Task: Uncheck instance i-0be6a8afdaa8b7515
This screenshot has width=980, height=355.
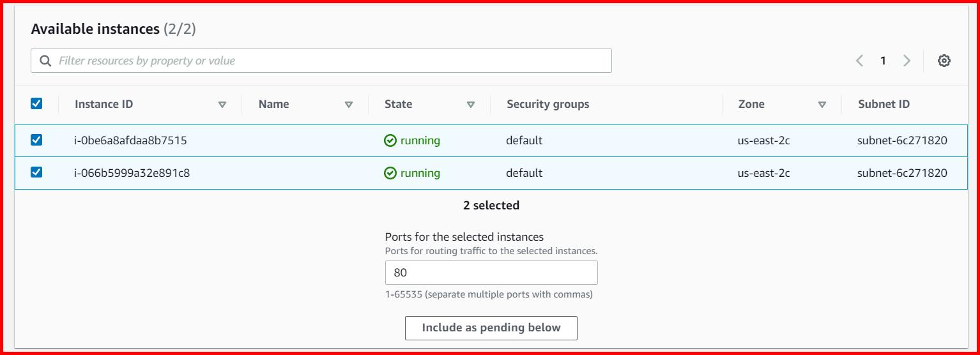Action: [36, 140]
